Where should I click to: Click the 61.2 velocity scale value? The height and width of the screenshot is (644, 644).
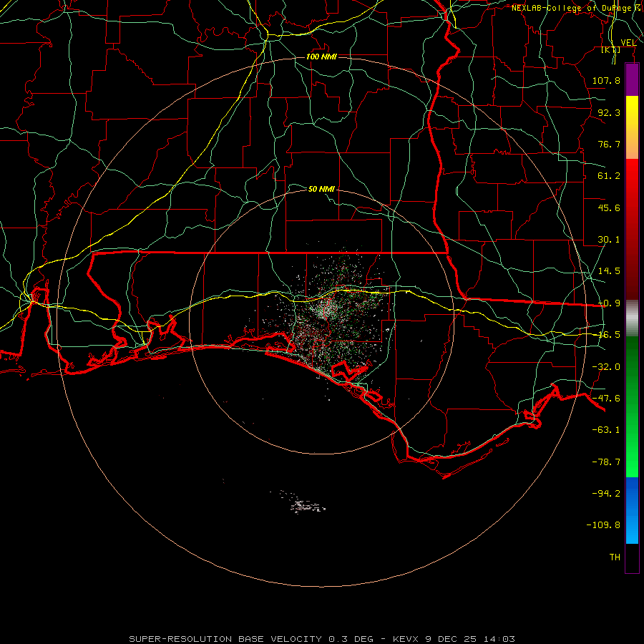(609, 176)
